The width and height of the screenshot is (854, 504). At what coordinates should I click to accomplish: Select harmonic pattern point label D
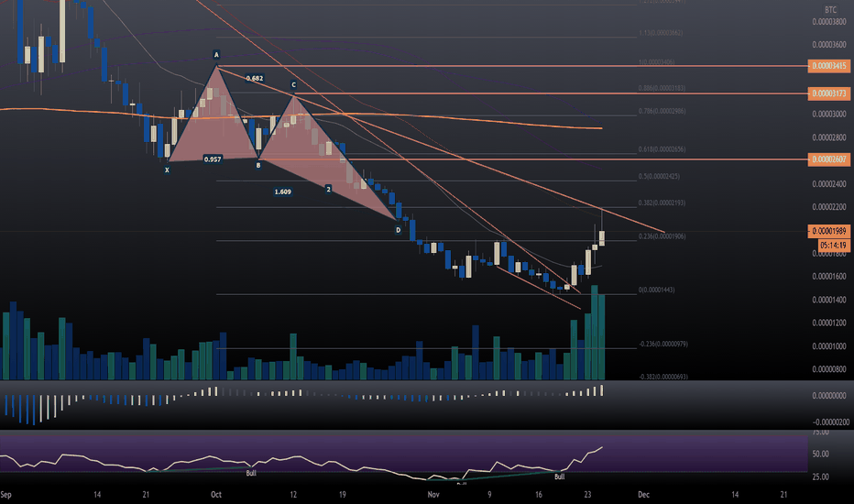coord(398,230)
